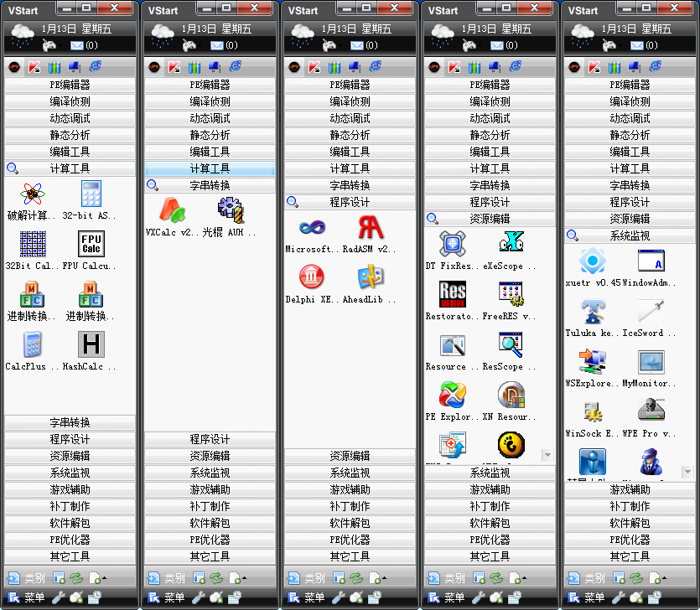700x610 pixels.
Task: Open WinSock E.. icon
Action: pos(593,412)
